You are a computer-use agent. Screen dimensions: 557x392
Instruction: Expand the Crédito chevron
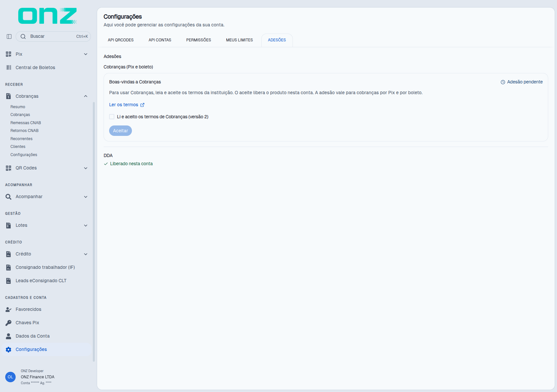(x=86, y=254)
